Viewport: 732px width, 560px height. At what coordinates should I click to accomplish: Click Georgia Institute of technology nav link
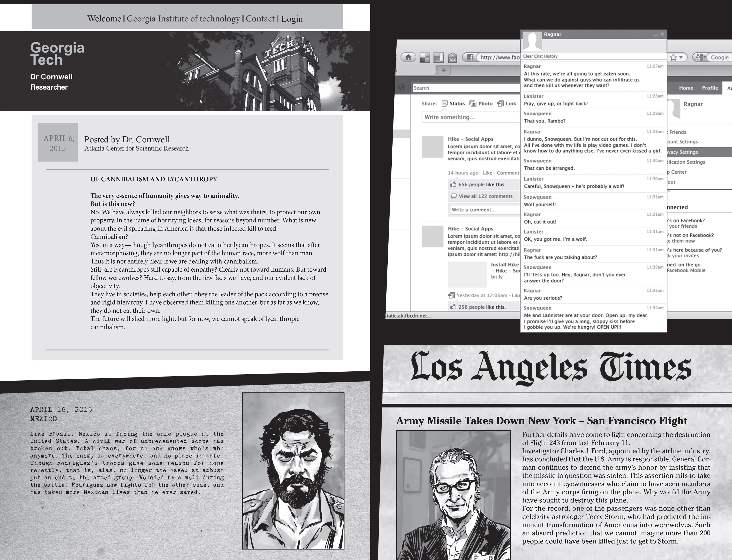(x=183, y=19)
